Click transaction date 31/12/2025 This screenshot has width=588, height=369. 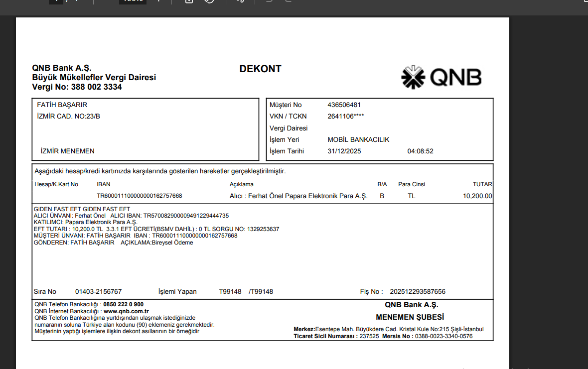[344, 151]
